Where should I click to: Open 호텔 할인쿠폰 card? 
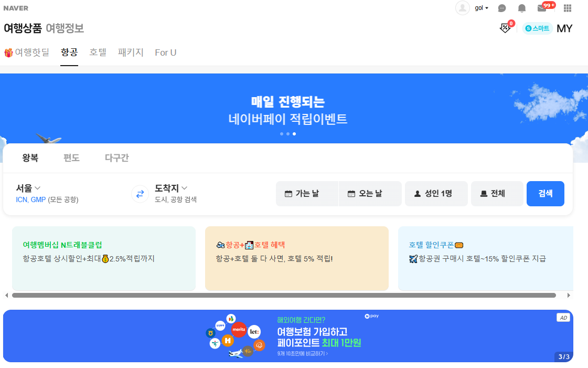486,258
